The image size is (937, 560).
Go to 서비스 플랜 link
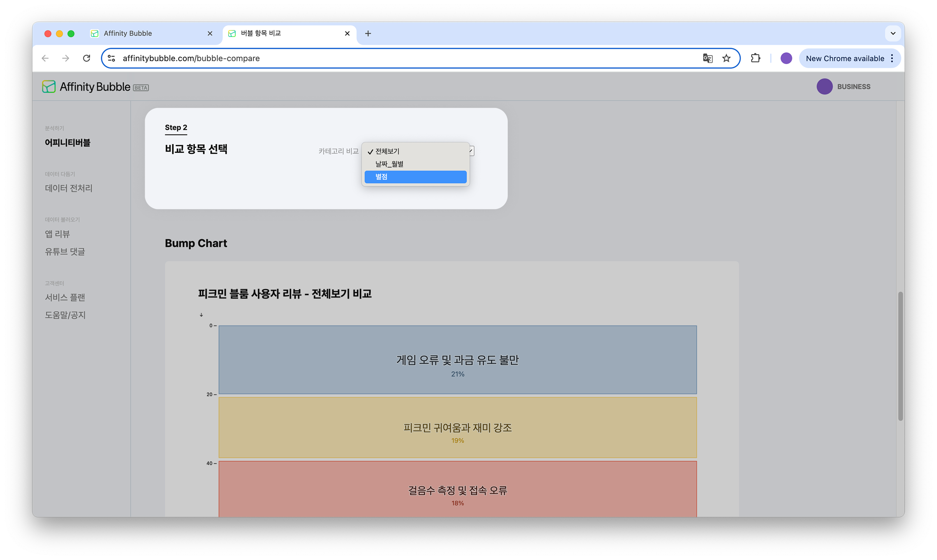65,297
